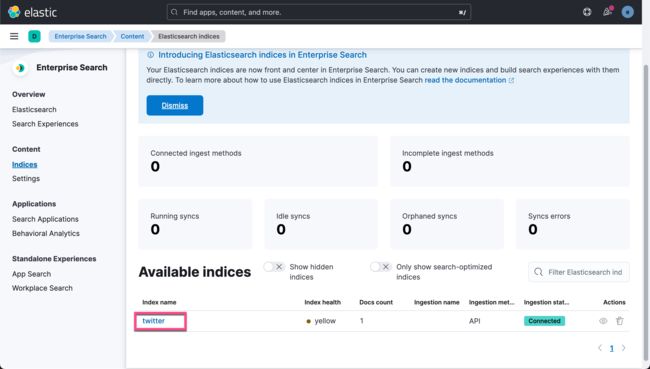Image resolution: width=650 pixels, height=369 pixels.
Task: Select Behavioral Analytics in the sidebar
Action: pos(46,233)
